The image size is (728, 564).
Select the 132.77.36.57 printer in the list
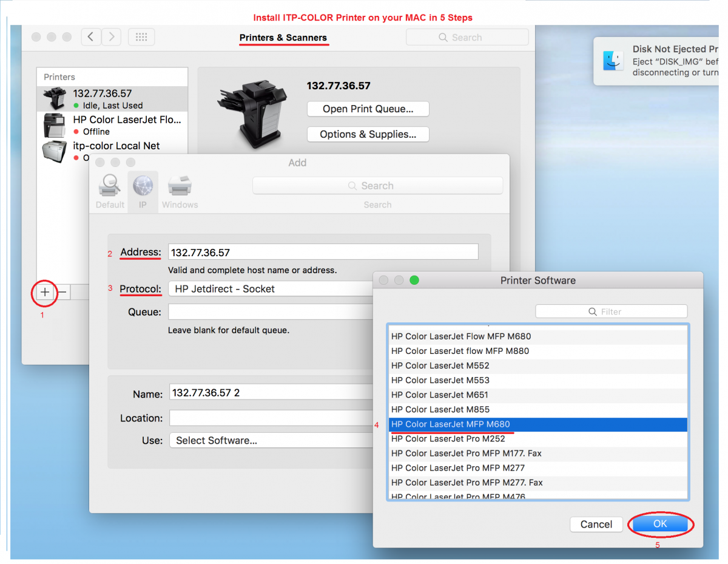click(x=112, y=99)
